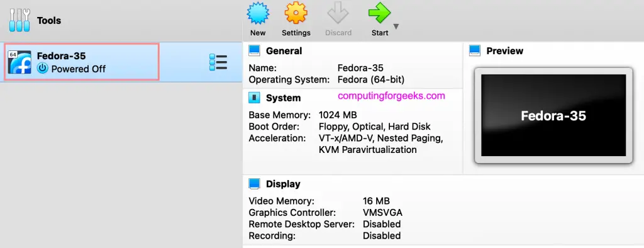Click the Remote Desktop Server Disabled value
Image resolution: width=644 pixels, height=248 pixels.
pyautogui.click(x=382, y=224)
